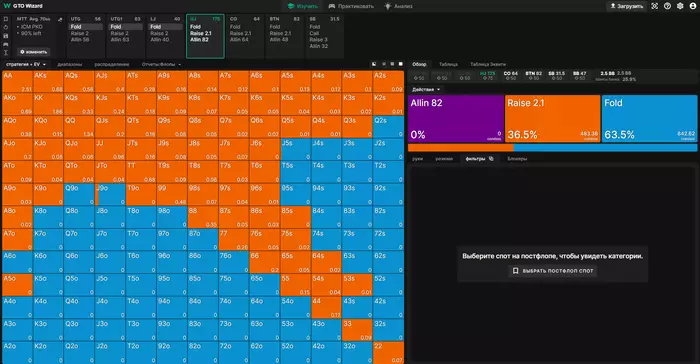The image size is (700, 364).
Task: Click the BB 47 stack indicator
Action: (579, 75)
